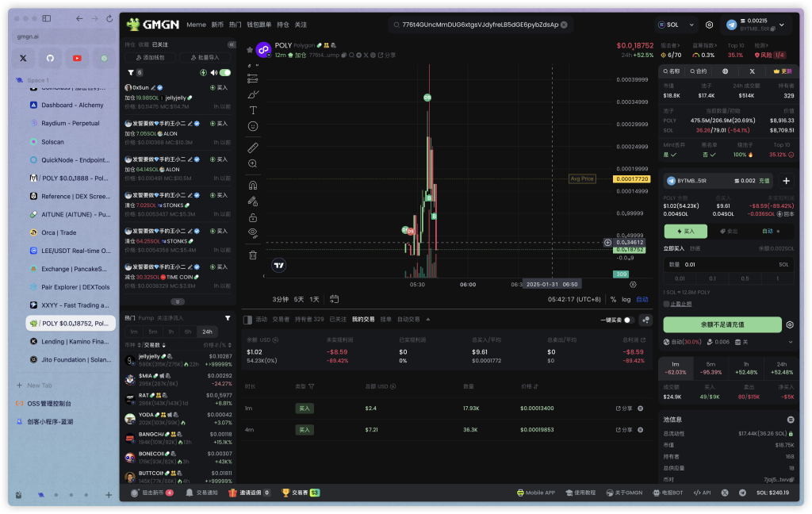The height and width of the screenshot is (514, 812).
Task: Check the 止盈止损 checkbox
Action: coord(667,304)
